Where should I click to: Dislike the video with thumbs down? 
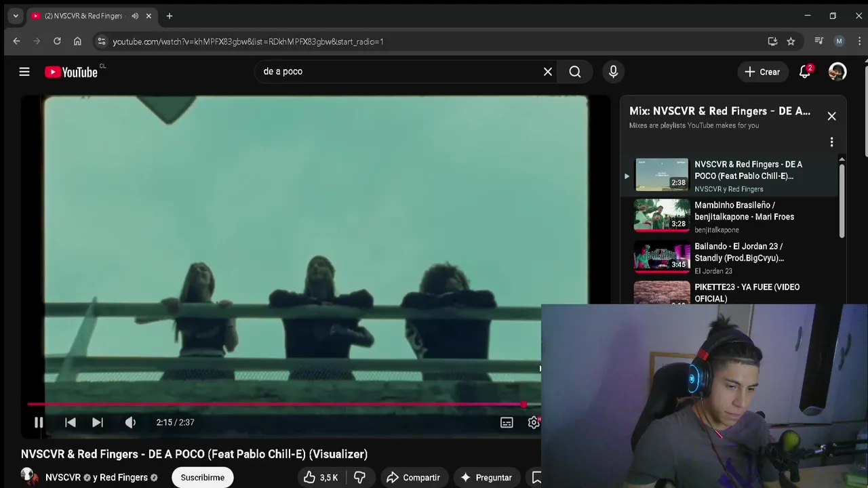[x=359, y=477]
